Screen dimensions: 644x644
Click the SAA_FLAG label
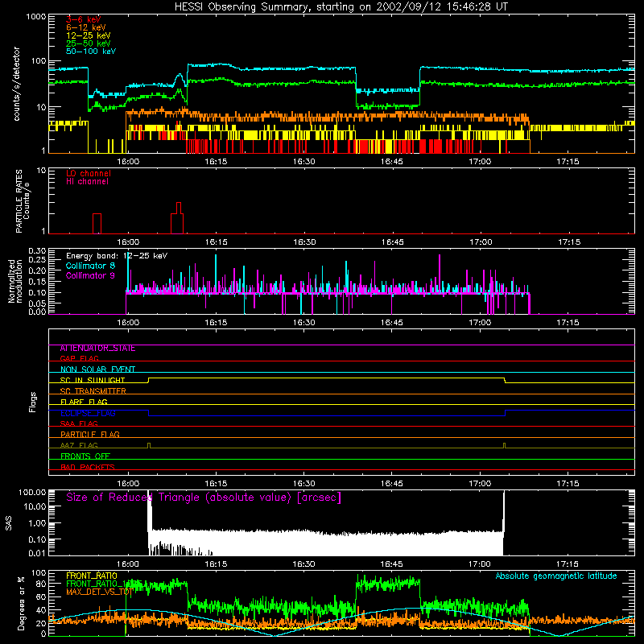click(79, 424)
